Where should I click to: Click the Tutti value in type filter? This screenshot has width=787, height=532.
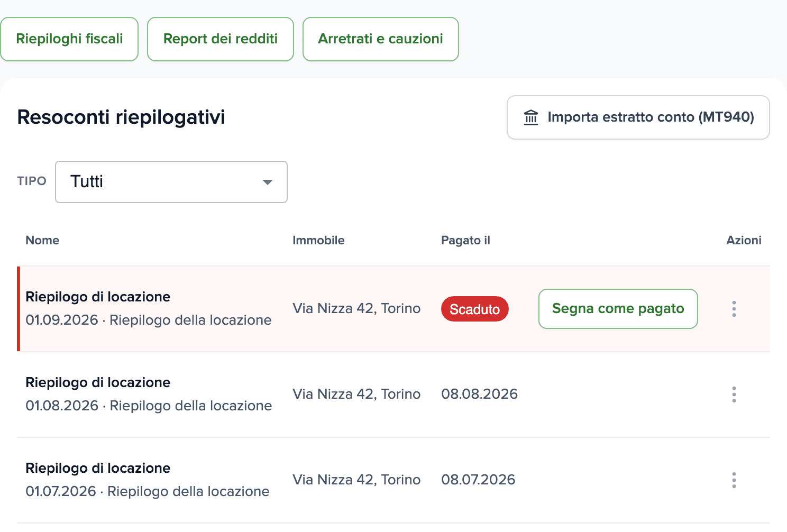pos(87,181)
